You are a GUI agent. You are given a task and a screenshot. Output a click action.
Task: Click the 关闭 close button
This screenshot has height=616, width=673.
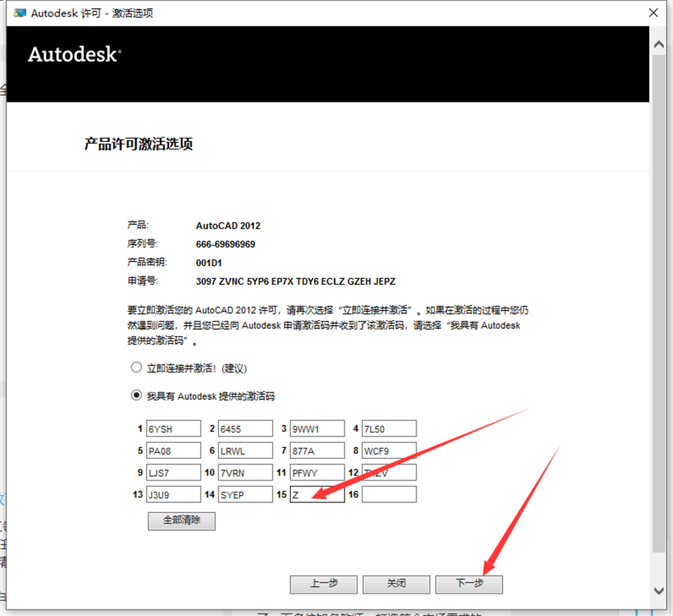pyautogui.click(x=396, y=585)
